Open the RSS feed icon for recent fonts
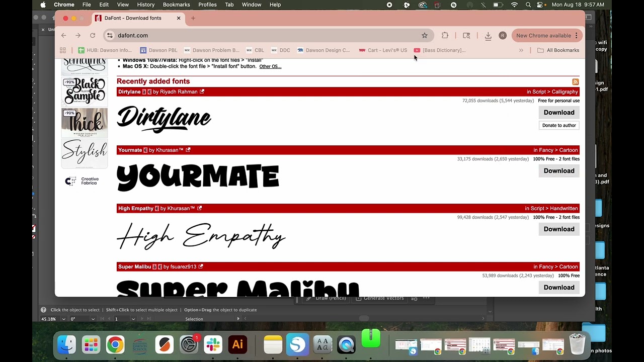Screen dimensions: 644x362 (x=576, y=82)
